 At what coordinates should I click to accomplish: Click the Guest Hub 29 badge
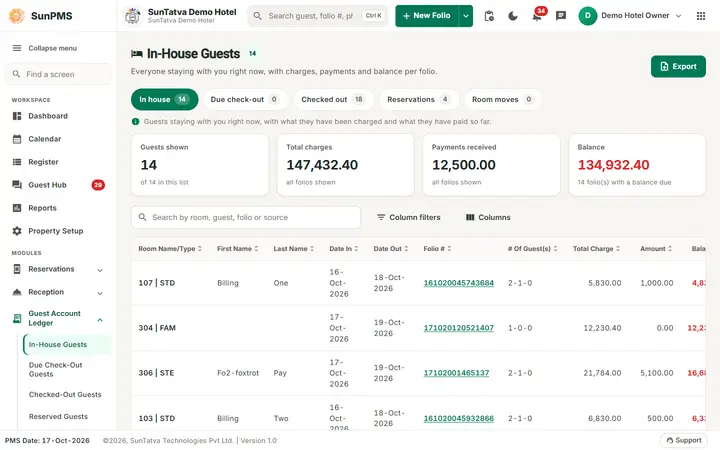pos(98,185)
